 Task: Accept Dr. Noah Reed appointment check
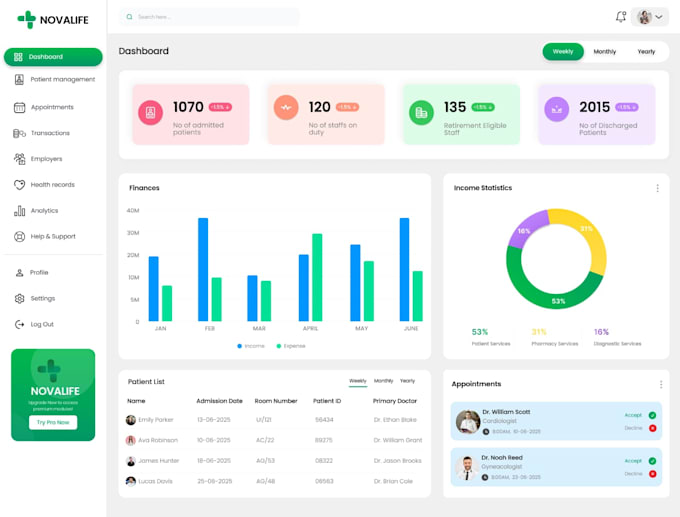[652, 461]
